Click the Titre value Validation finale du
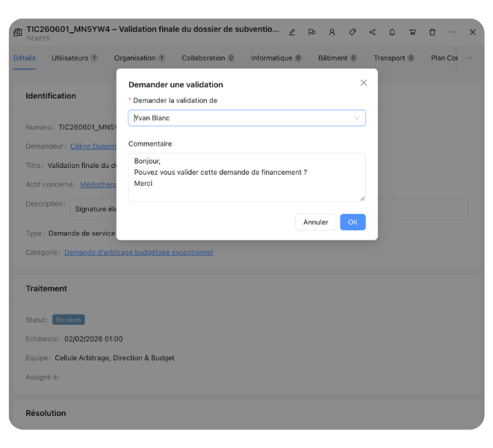This screenshot has width=493, height=448. coord(81,165)
